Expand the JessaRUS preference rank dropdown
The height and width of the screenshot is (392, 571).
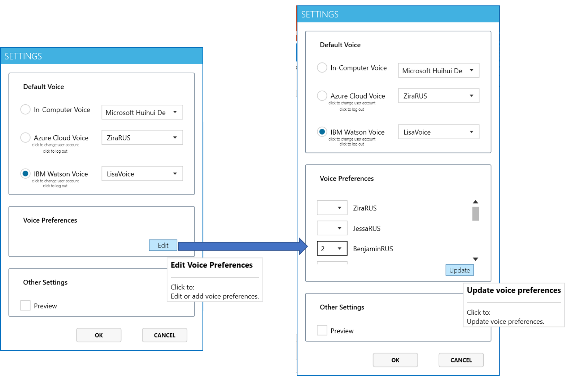332,228
